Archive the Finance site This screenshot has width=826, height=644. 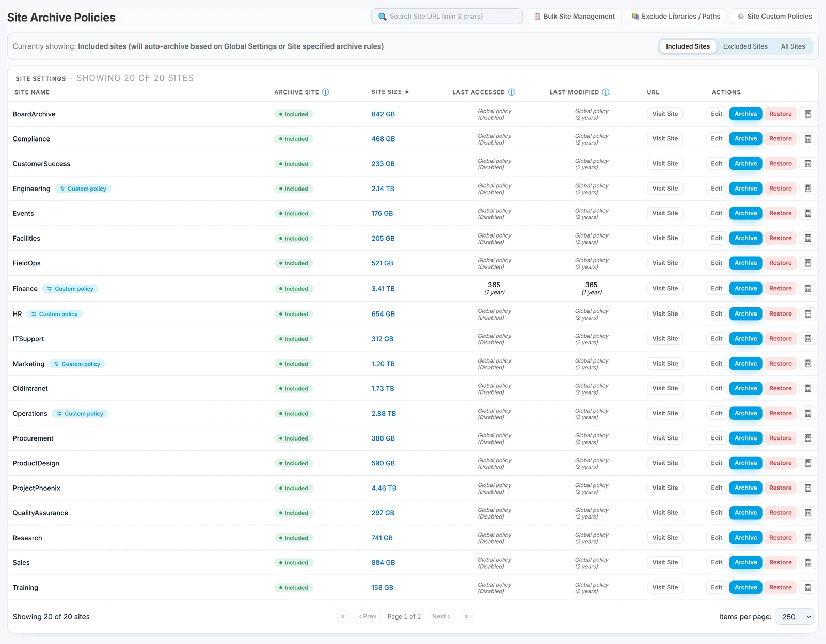(x=745, y=288)
